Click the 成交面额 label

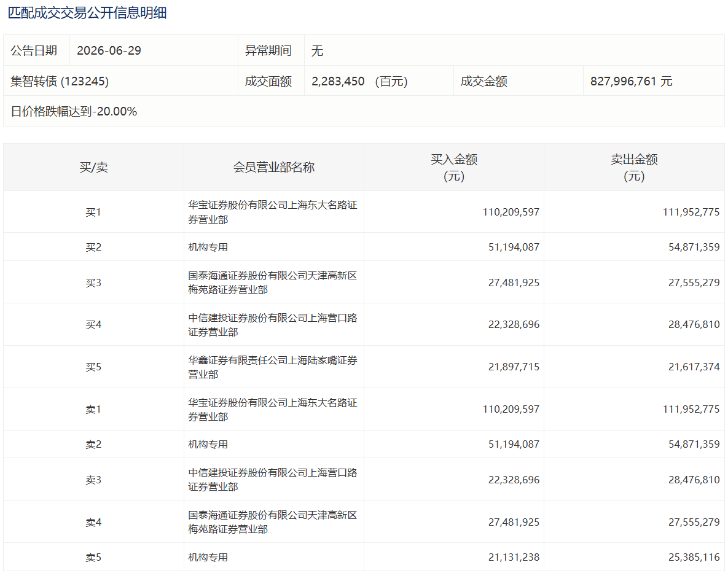click(268, 81)
